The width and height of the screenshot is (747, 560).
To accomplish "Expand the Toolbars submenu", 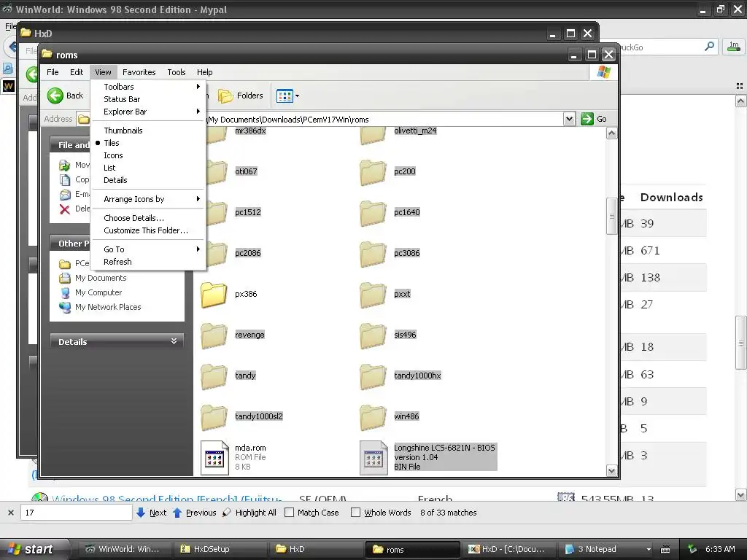I will tap(147, 87).
